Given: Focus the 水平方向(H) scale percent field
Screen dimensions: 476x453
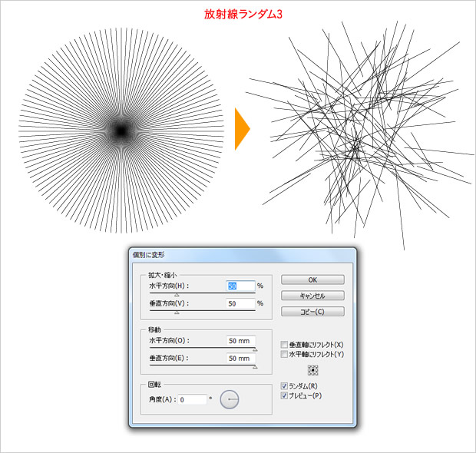Looking at the screenshot, I should coord(241,286).
